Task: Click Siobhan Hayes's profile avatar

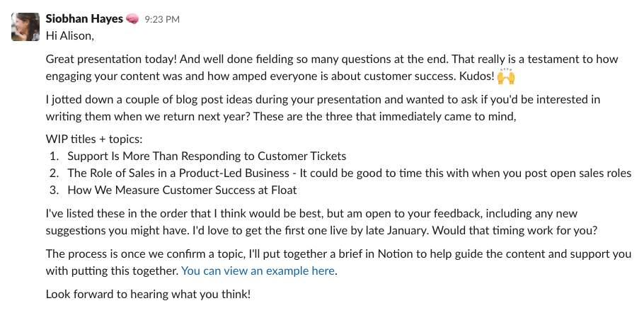Action: 25,25
